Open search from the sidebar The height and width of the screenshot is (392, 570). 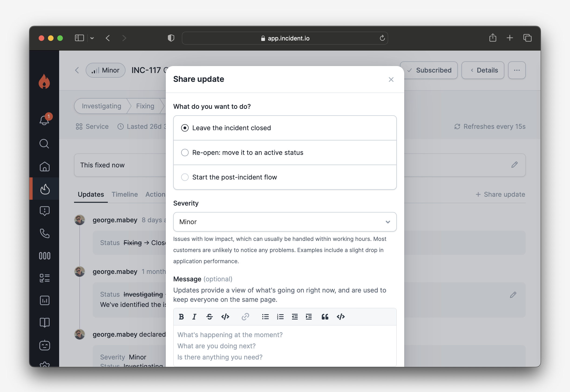(x=44, y=144)
